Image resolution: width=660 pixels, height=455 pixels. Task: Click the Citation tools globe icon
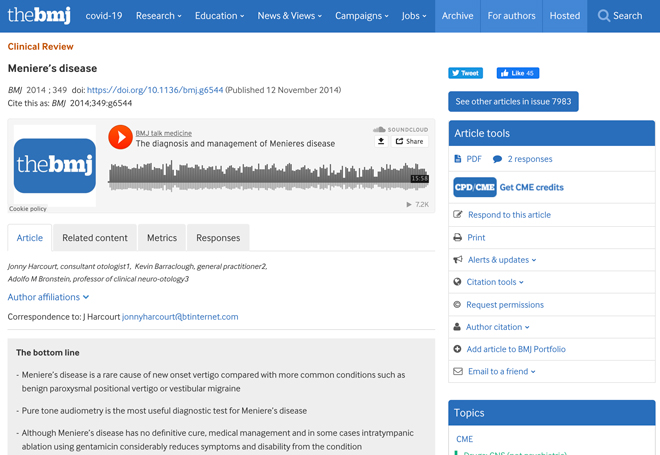pyautogui.click(x=457, y=282)
